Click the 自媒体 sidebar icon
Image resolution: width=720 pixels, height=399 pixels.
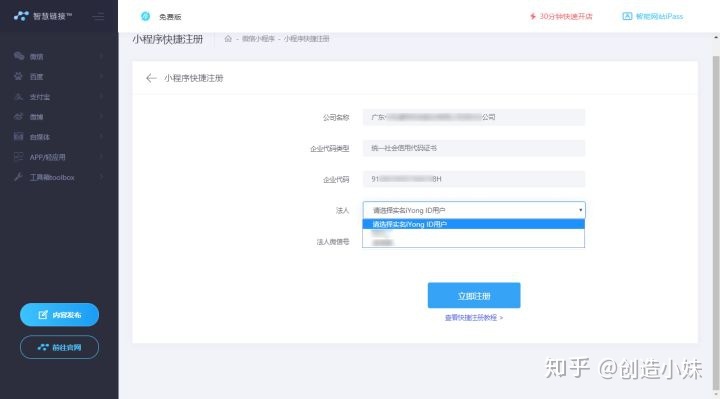click(x=18, y=136)
